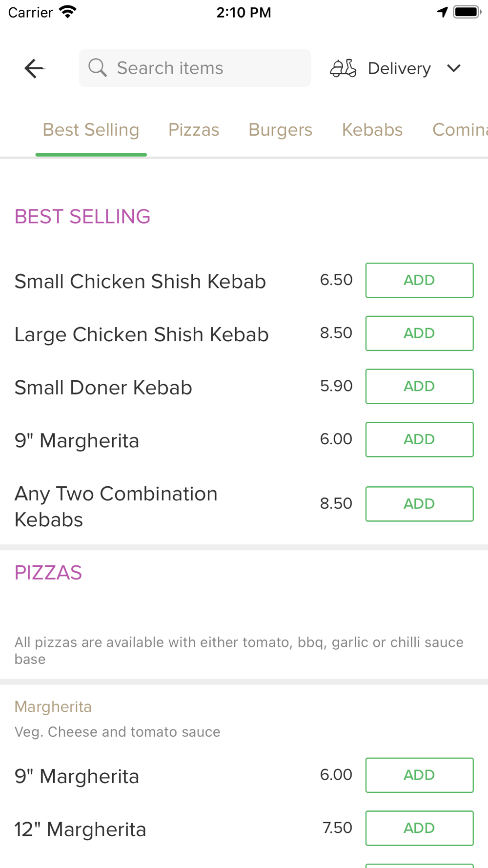Switch to the Burgers tab

click(280, 130)
